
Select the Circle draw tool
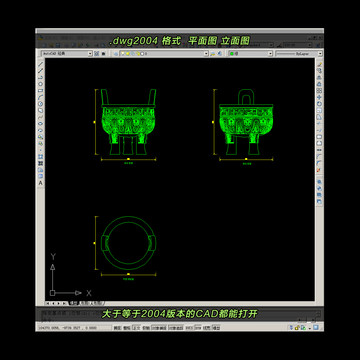point(41,103)
